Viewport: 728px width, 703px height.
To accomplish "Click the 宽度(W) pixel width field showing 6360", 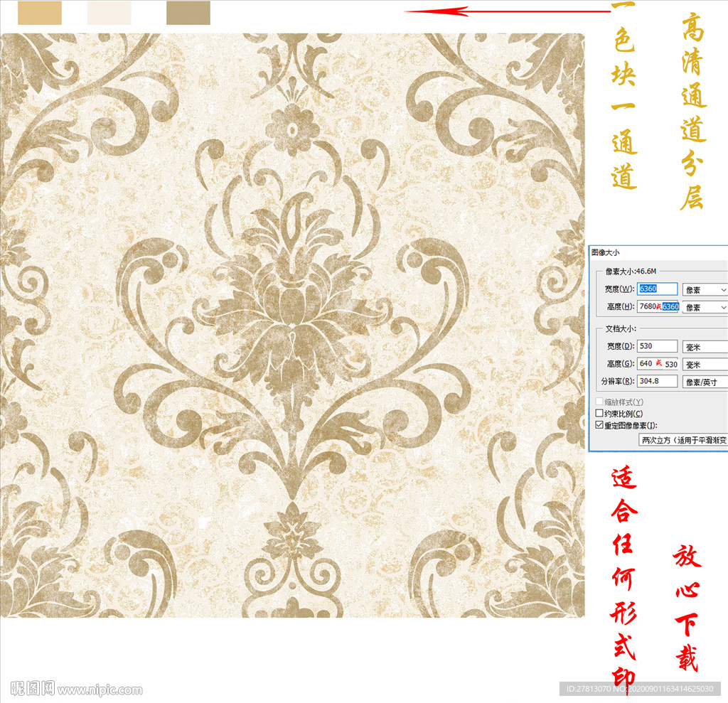I will [657, 289].
